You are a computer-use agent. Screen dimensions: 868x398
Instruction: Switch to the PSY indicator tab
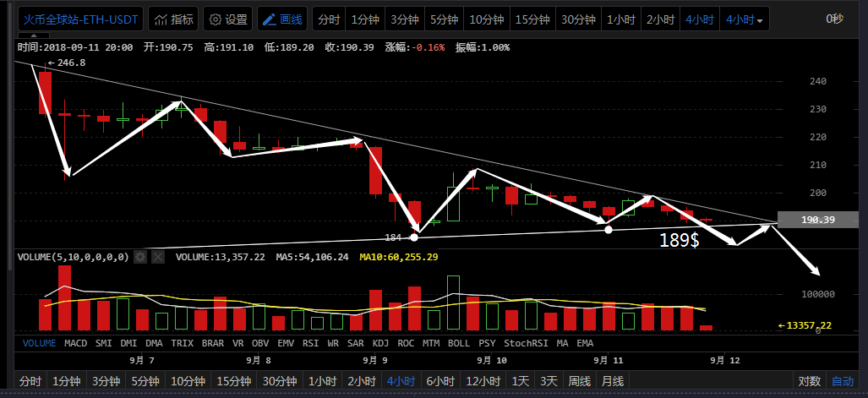[x=487, y=343]
